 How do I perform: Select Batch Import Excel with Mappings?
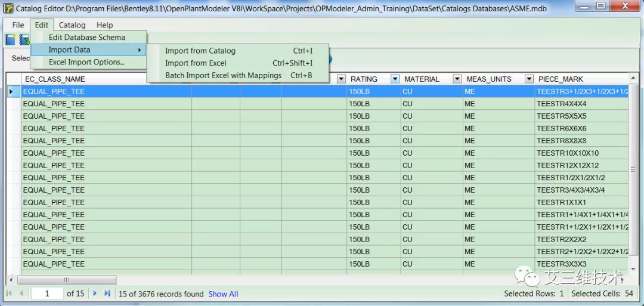(x=223, y=76)
